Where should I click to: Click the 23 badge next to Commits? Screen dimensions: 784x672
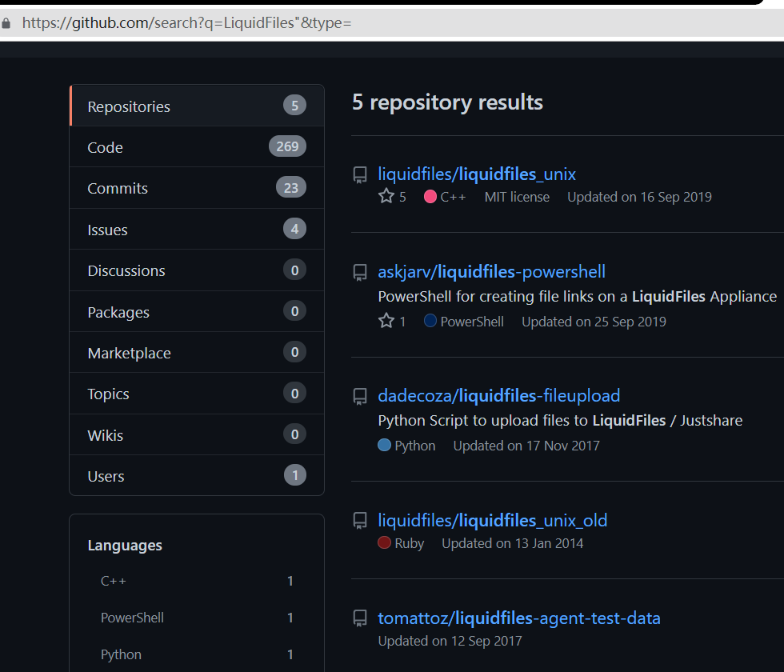(x=291, y=187)
